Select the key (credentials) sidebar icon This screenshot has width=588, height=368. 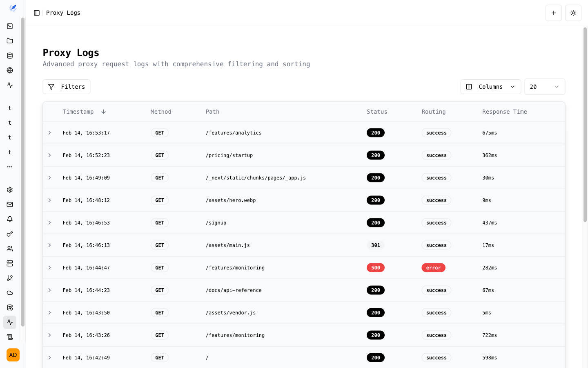coord(10,233)
